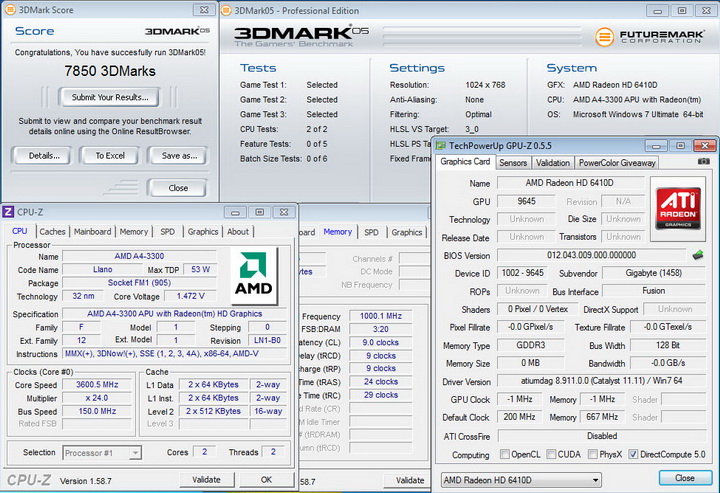Switch to the Caches tab in CPU-Z
This screenshot has height=493, width=720.
pyautogui.click(x=52, y=232)
